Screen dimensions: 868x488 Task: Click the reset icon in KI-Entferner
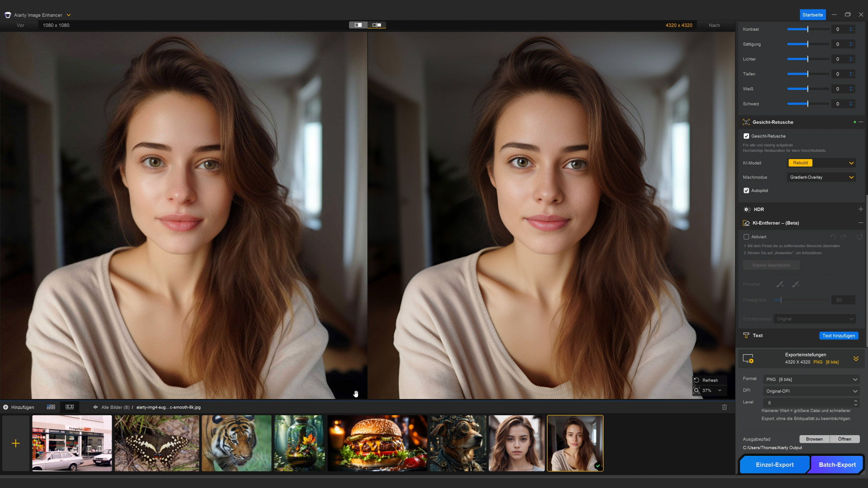(x=859, y=237)
